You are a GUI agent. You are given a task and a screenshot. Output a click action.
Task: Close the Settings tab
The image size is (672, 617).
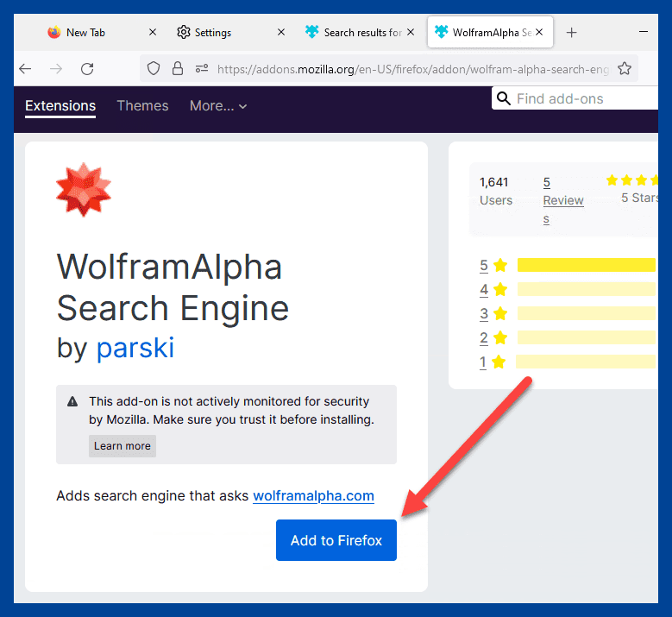281,32
